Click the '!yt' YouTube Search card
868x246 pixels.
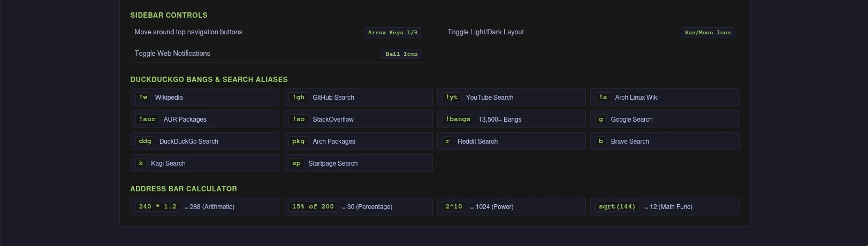click(x=511, y=97)
